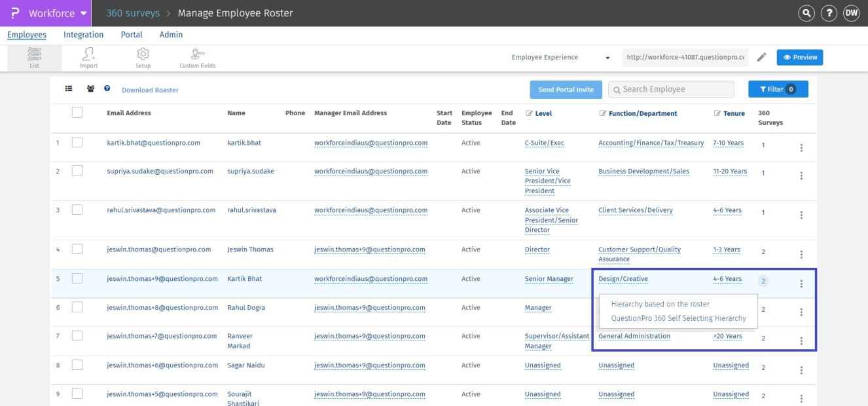Click the group view people icon
This screenshot has height=406, width=868.
pos(90,89)
